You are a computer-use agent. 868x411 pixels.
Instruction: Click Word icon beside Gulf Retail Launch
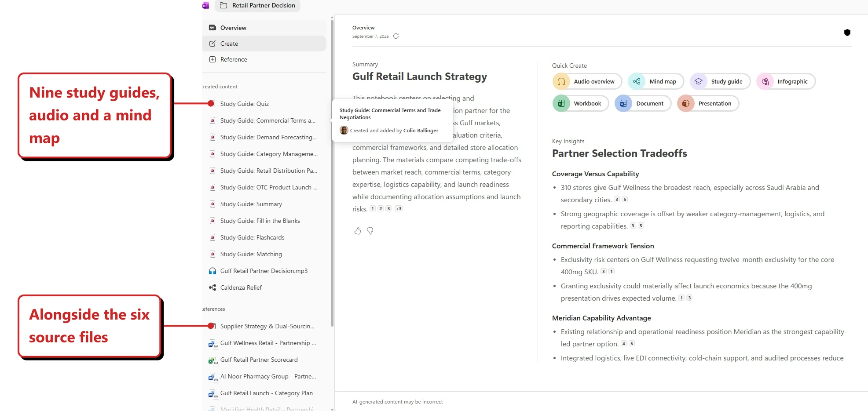pyautogui.click(x=213, y=393)
